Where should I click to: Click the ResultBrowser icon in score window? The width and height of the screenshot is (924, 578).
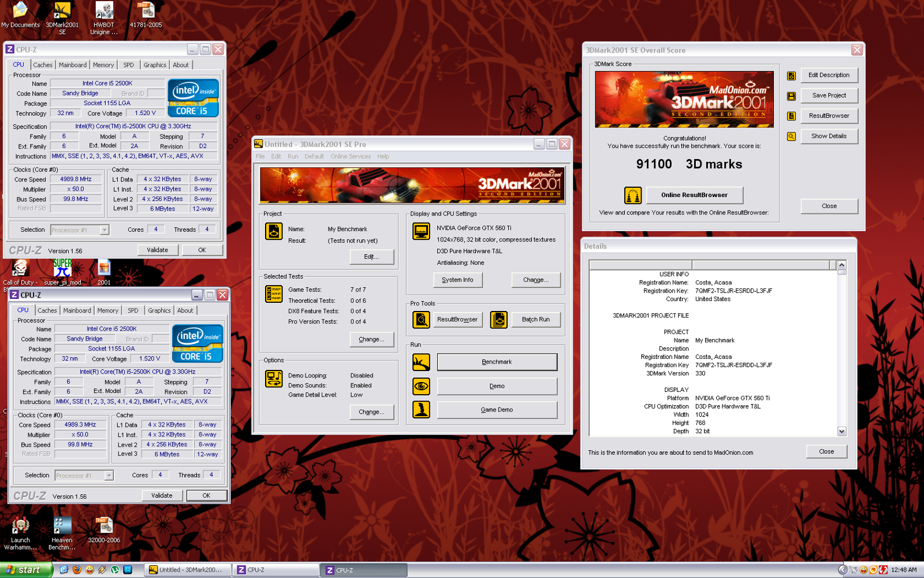click(791, 116)
